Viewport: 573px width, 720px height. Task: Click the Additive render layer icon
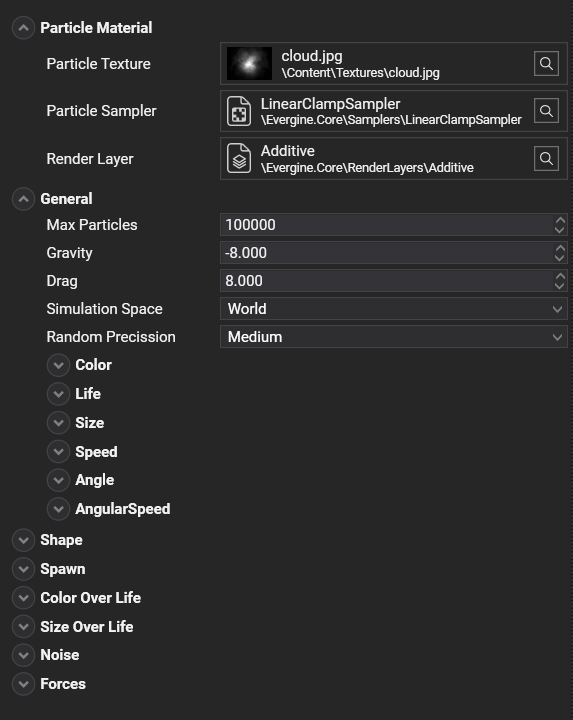[239, 158]
